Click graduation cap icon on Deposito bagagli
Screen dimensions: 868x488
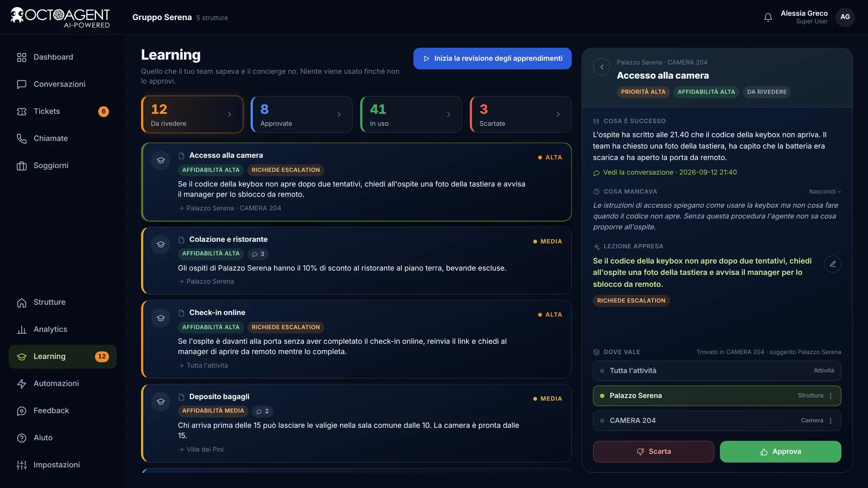click(161, 402)
